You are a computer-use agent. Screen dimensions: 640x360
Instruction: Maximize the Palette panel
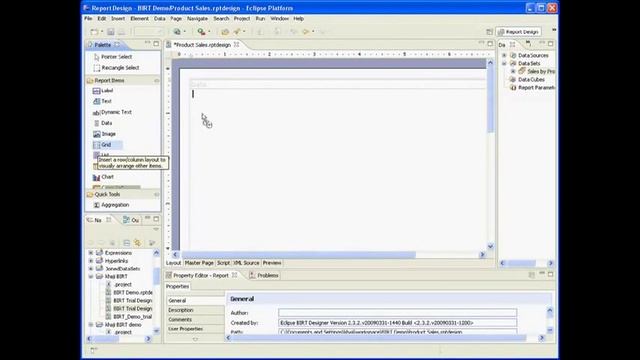[156, 43]
